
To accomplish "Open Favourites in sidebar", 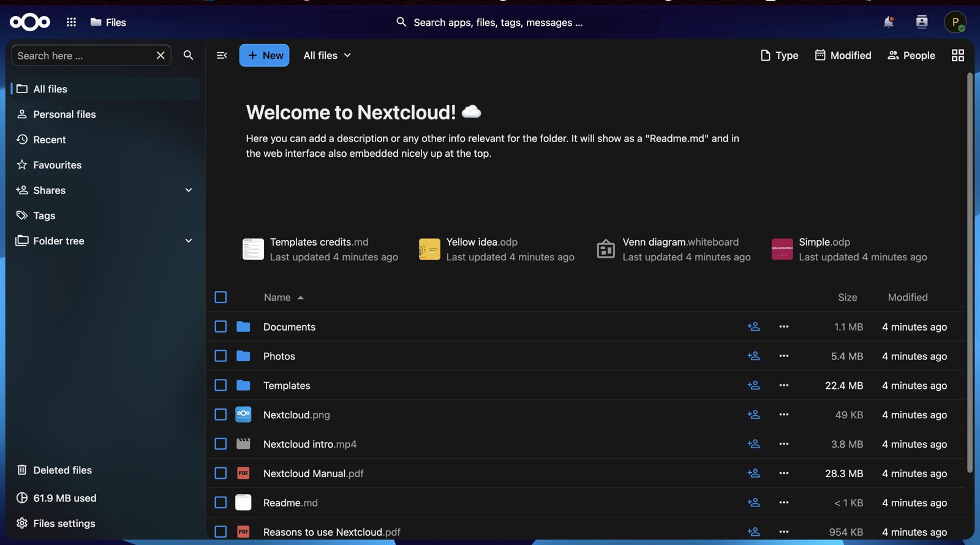I will coord(105,165).
